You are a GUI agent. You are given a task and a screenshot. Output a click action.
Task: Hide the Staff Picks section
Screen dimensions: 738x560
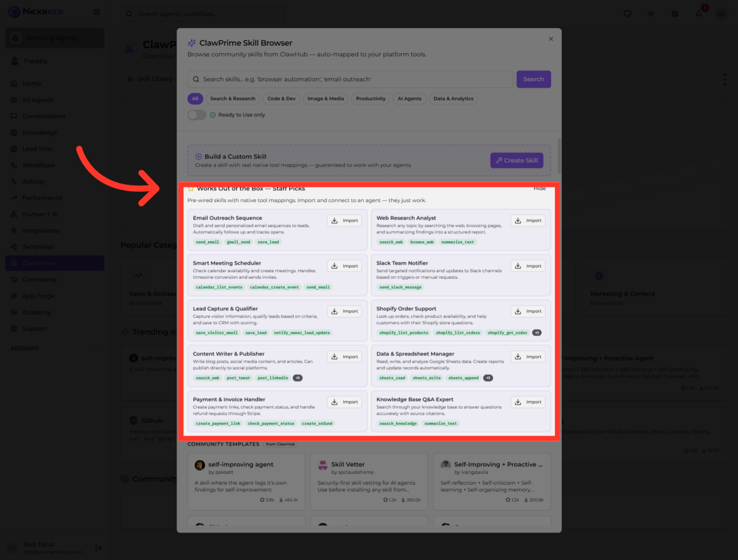coord(540,189)
